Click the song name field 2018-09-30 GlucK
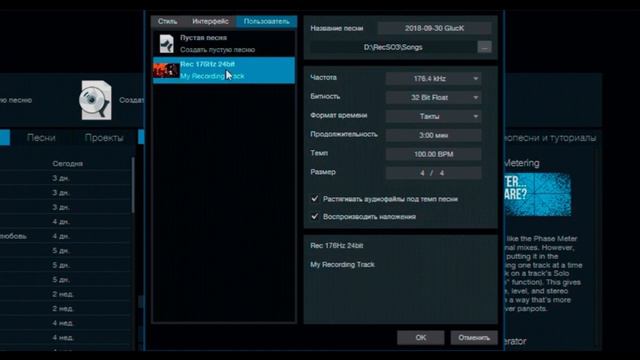The width and height of the screenshot is (640, 360). tap(434, 28)
